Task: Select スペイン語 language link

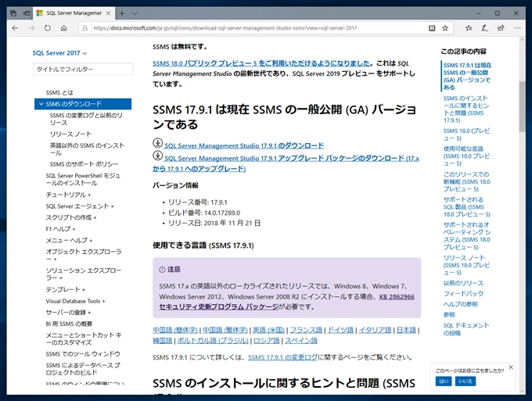Action: tap(301, 340)
